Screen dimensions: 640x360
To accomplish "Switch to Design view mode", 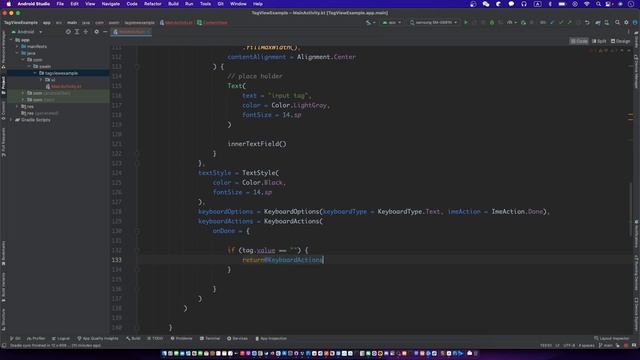I will click(x=620, y=41).
